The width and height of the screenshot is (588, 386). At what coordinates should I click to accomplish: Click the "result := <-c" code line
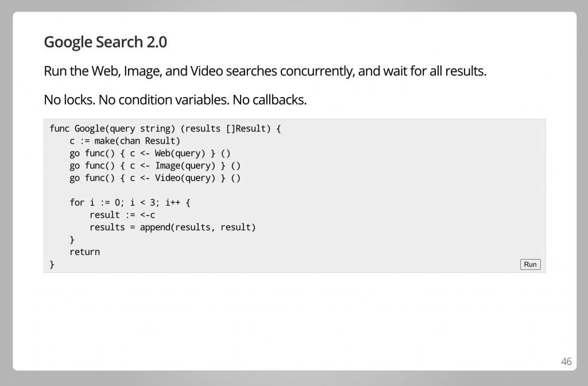tap(122, 215)
